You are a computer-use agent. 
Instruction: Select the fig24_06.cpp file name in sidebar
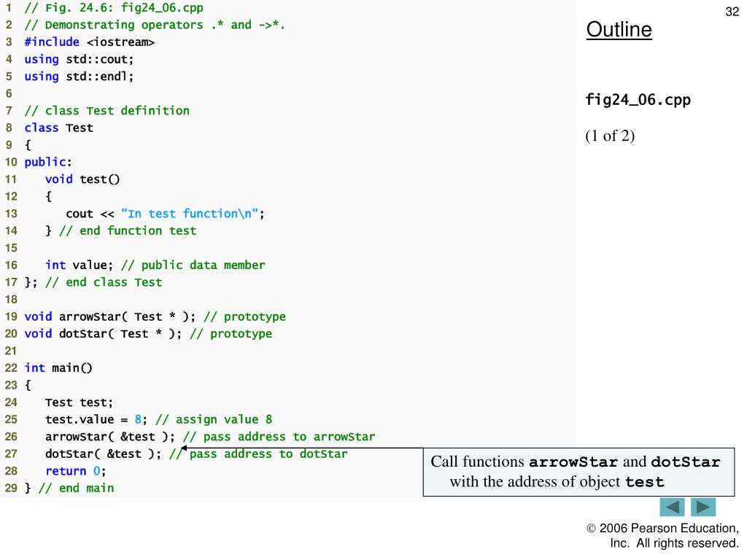click(638, 100)
